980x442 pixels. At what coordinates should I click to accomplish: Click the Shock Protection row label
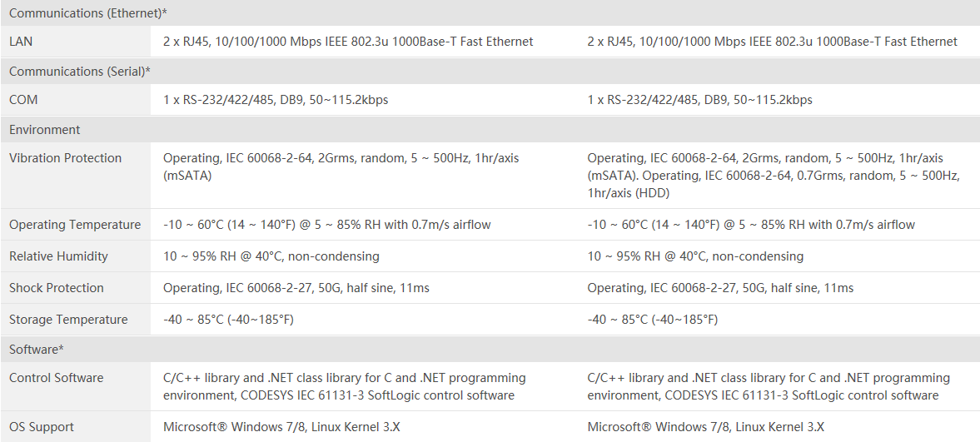57,288
